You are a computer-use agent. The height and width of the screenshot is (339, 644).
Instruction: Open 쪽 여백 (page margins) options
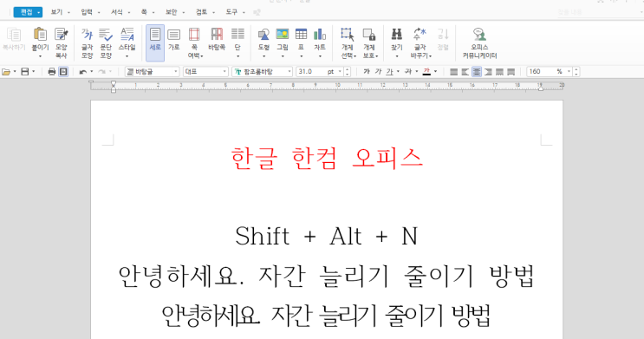(x=194, y=42)
